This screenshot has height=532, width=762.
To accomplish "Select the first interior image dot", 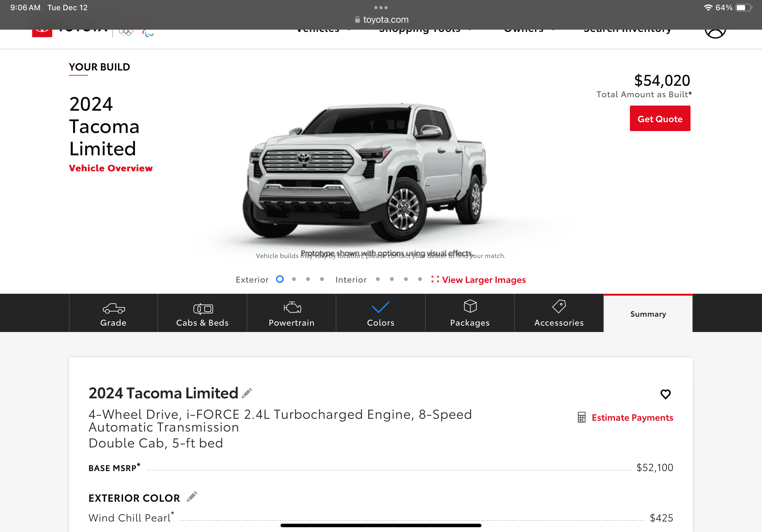I will (378, 279).
